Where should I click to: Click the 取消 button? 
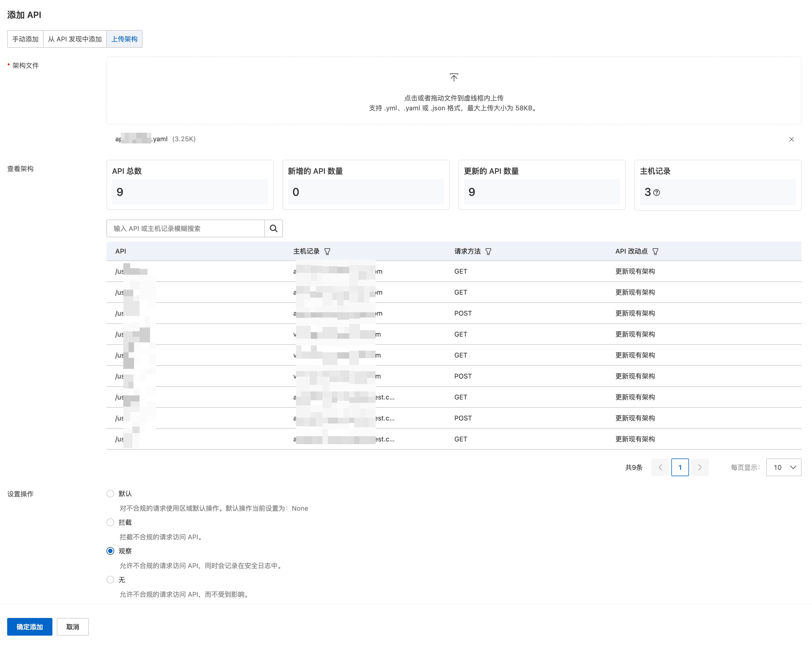pos(73,627)
